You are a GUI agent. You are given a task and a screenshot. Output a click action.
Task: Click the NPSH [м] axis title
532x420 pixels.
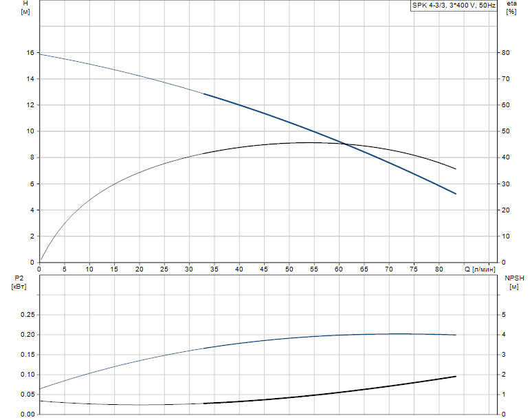(x=513, y=282)
